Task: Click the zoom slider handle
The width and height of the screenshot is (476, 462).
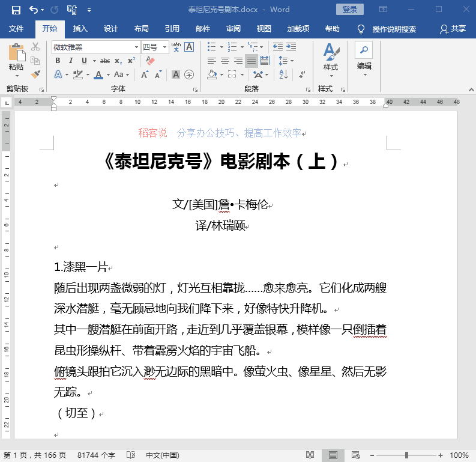Action: pos(406,455)
